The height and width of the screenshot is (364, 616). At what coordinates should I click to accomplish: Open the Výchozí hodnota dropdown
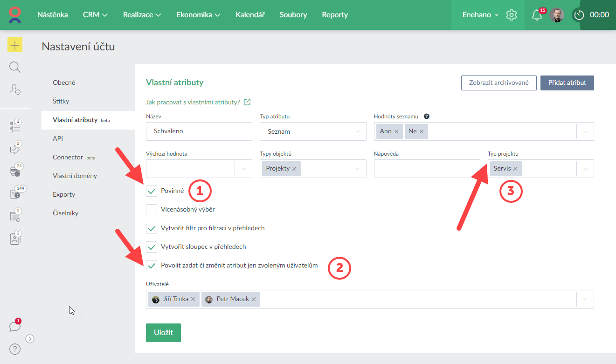pos(243,169)
